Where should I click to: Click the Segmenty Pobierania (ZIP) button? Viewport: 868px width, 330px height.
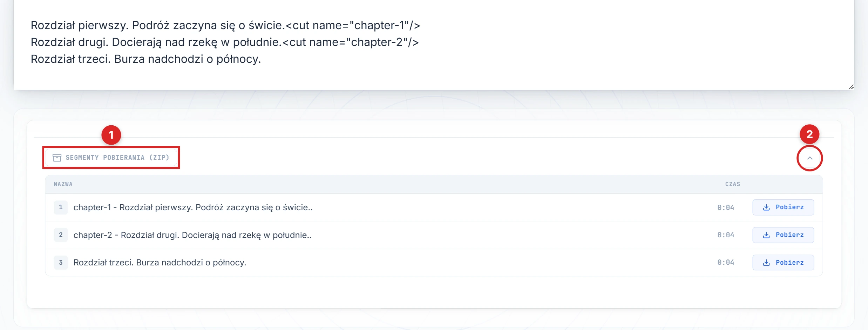(x=111, y=158)
